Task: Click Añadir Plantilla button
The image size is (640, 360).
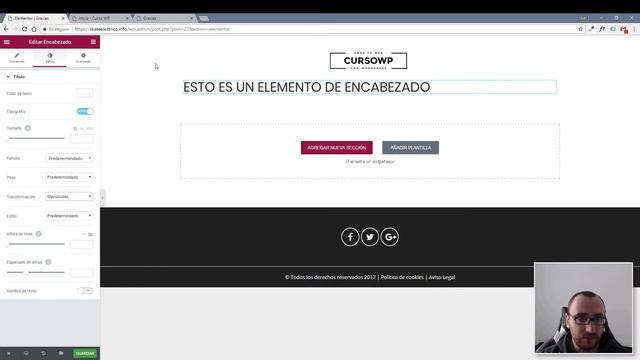Action: point(411,147)
